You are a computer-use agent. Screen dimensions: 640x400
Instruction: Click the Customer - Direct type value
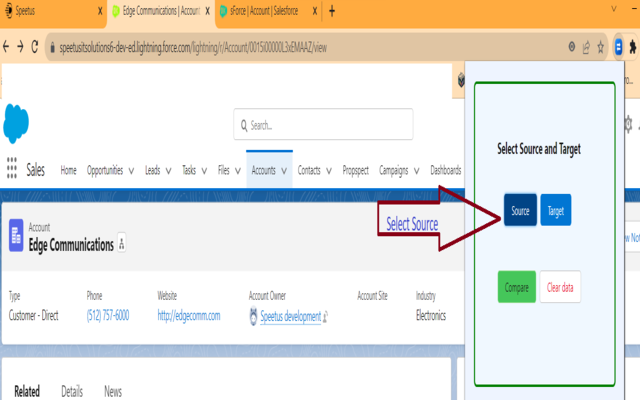[x=33, y=316]
